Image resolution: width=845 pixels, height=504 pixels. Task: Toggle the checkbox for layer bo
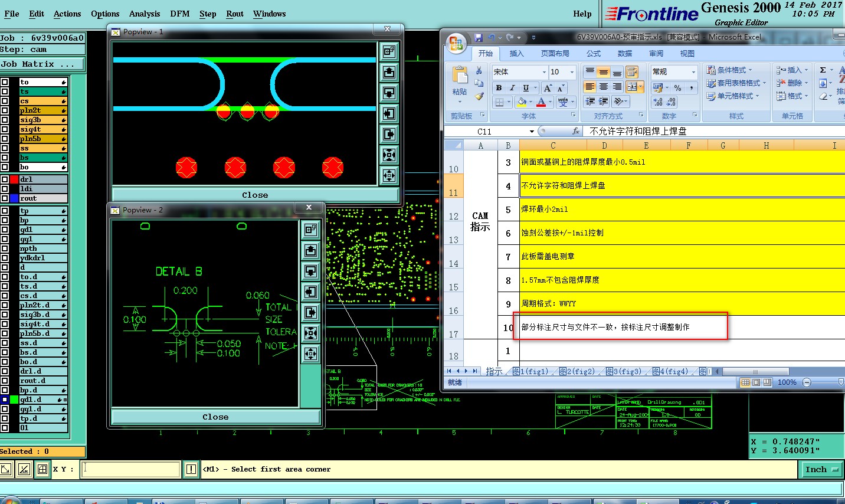(x=5, y=167)
